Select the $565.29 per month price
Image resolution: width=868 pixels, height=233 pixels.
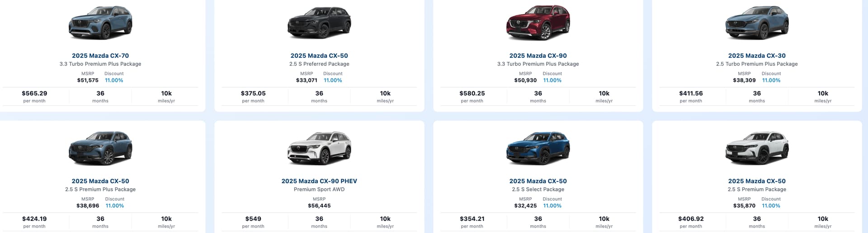click(x=34, y=94)
